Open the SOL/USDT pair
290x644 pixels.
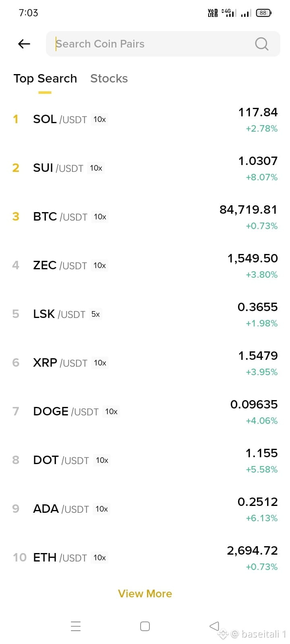[x=145, y=120]
